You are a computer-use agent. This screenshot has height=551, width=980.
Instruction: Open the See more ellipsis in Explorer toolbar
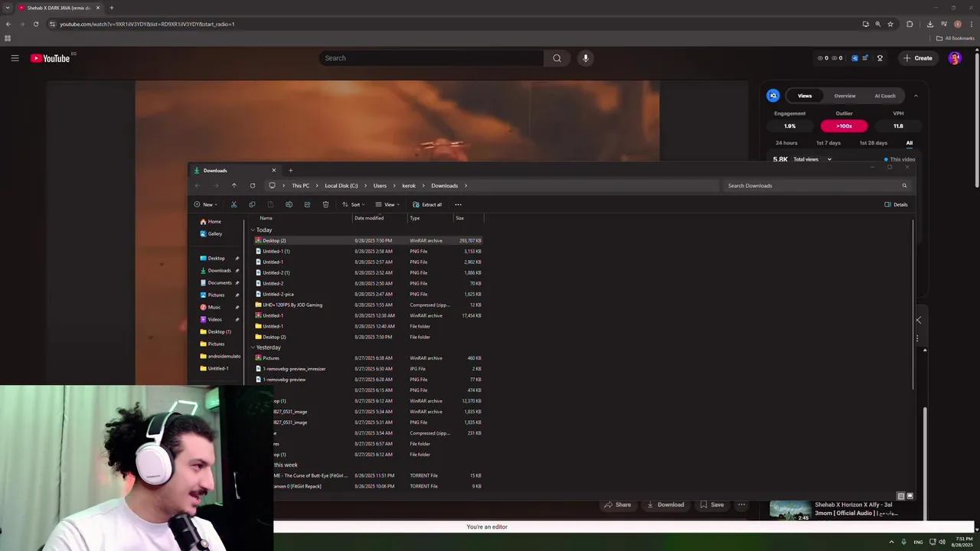point(458,204)
